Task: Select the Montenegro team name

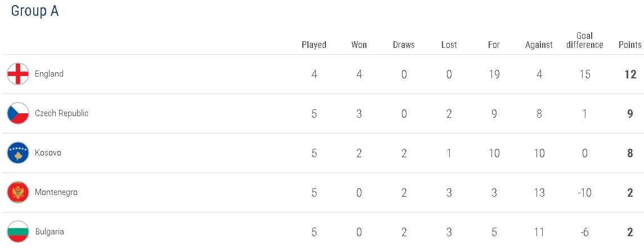Action: coord(56,192)
